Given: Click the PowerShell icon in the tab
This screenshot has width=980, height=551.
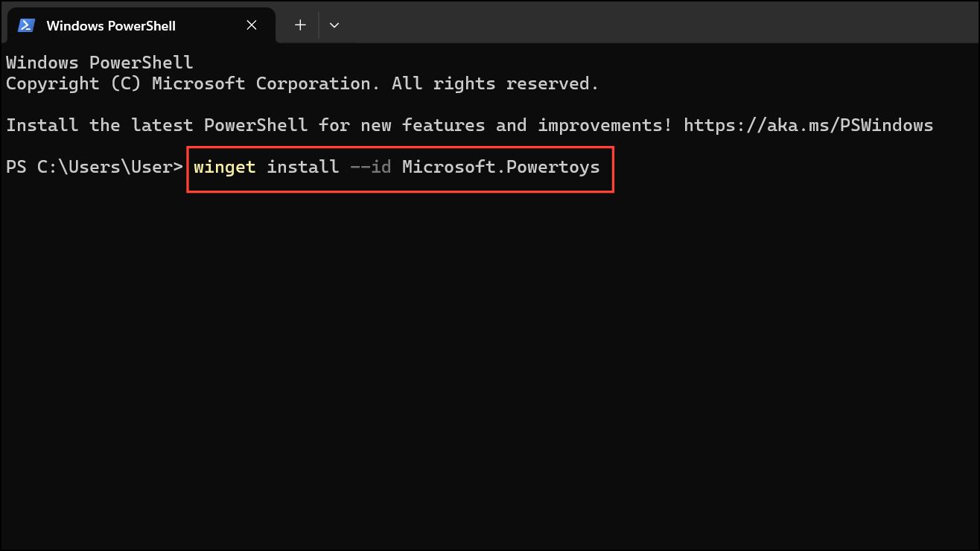Looking at the screenshot, I should point(27,25).
